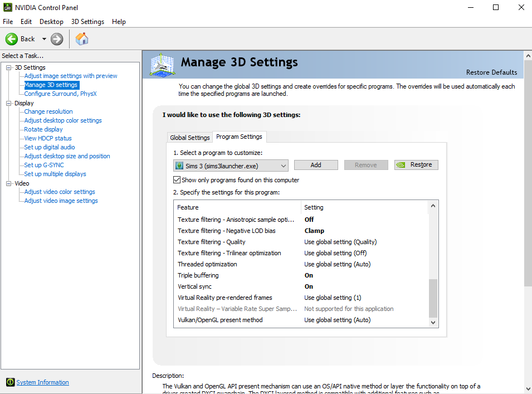The height and width of the screenshot is (394, 532).
Task: Select Vulkan/OpenGL present method row
Action: [301, 320]
